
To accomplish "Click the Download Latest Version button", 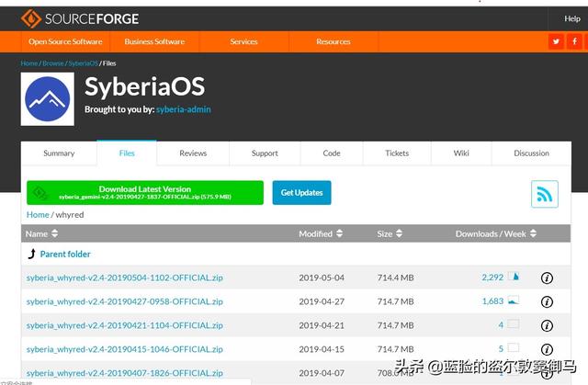I will [145, 193].
